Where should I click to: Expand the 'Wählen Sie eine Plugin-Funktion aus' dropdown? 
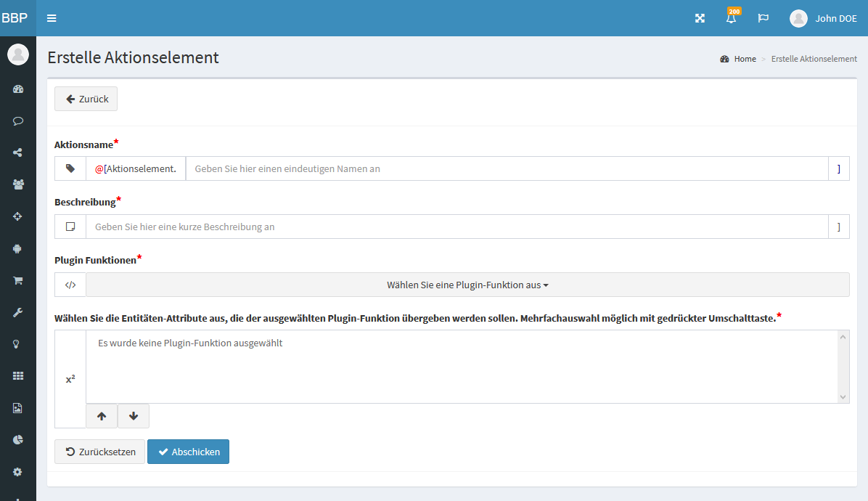click(x=467, y=285)
